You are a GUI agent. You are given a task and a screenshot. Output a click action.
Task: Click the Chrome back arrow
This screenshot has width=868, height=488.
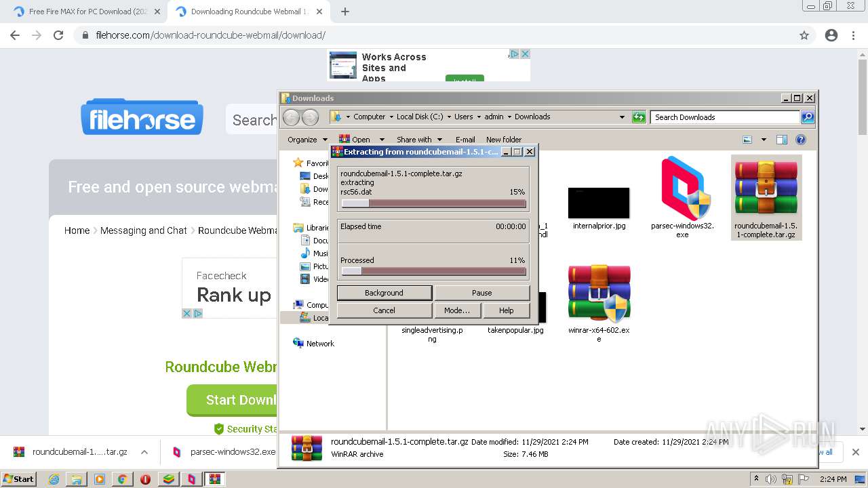tap(15, 35)
